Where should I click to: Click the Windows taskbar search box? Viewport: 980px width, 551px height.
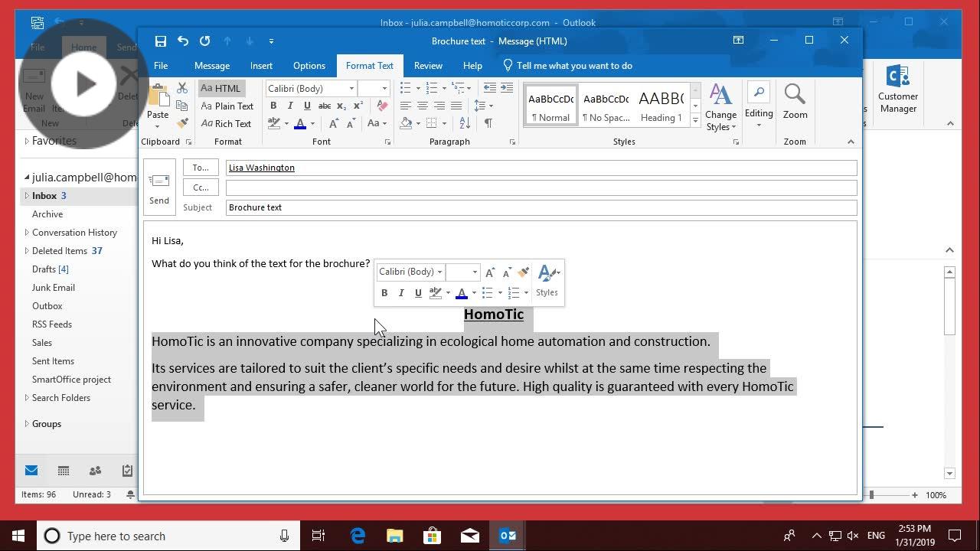167,536
